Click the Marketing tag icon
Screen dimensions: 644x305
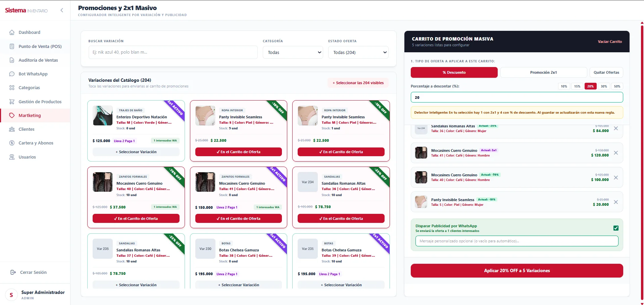12,115
